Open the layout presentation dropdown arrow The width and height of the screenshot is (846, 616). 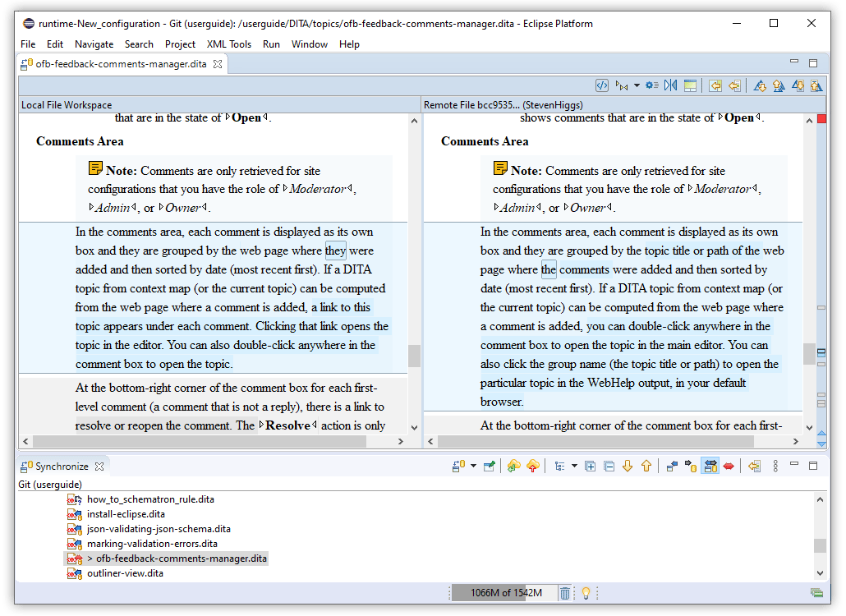574,466
